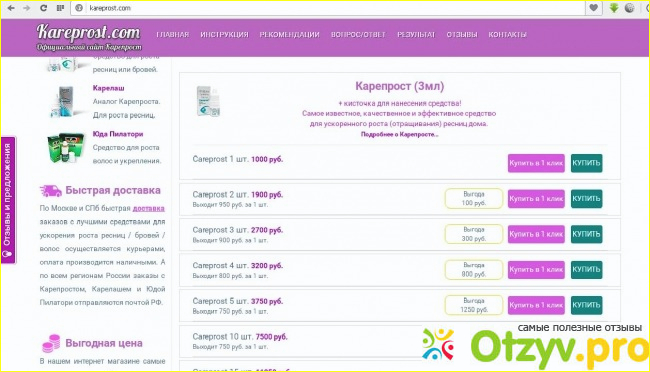Open the ИНСТРУКЦИЯ menu item
Image resolution: width=650 pixels, height=372 pixels.
click(x=224, y=34)
